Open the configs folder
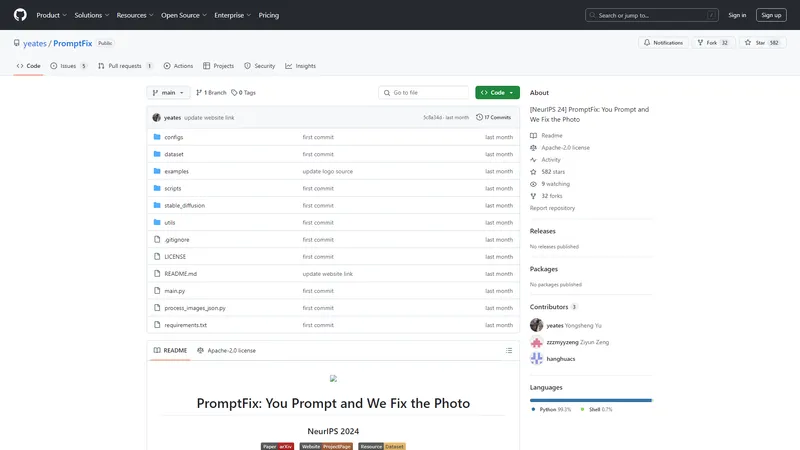 pyautogui.click(x=173, y=137)
